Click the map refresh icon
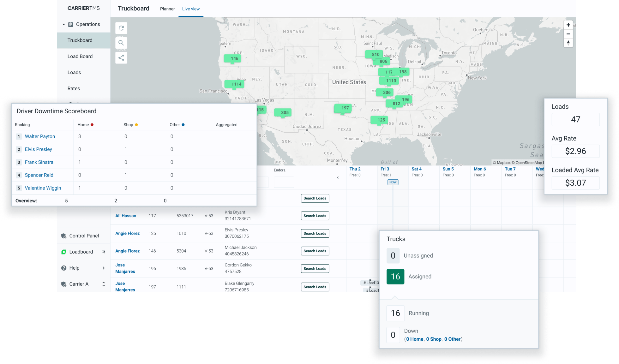The height and width of the screenshot is (364, 619). tap(121, 28)
